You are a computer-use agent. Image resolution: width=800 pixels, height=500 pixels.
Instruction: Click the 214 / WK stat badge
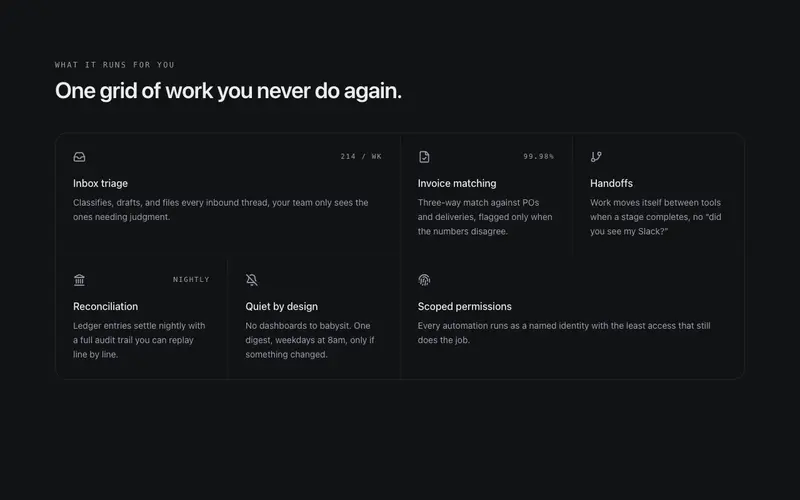click(x=361, y=157)
